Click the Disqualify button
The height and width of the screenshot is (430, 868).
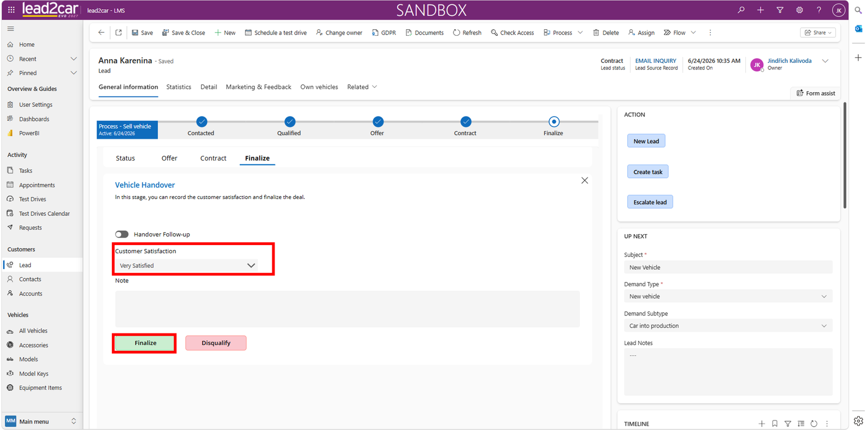click(216, 343)
